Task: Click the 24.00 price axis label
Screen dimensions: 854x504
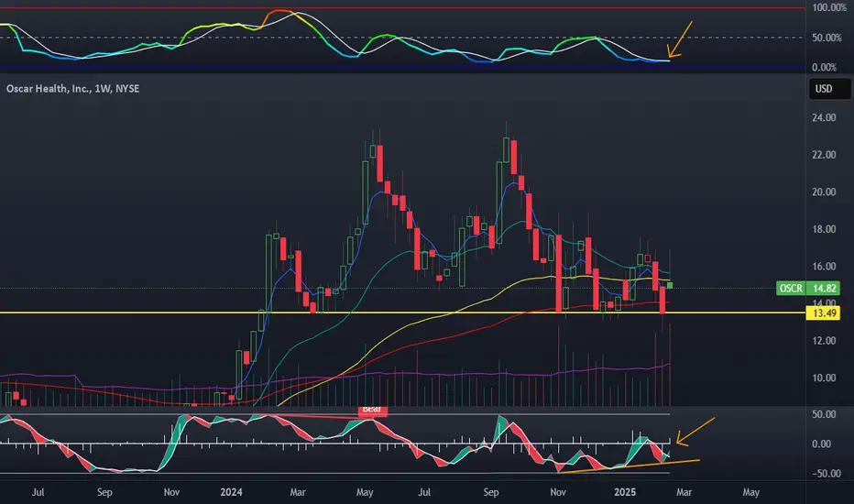Action: tap(824, 117)
